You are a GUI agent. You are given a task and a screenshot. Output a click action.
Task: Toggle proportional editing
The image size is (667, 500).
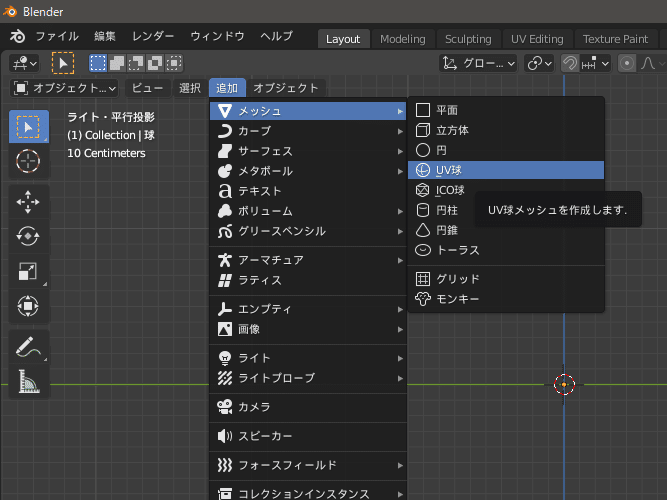[627, 63]
